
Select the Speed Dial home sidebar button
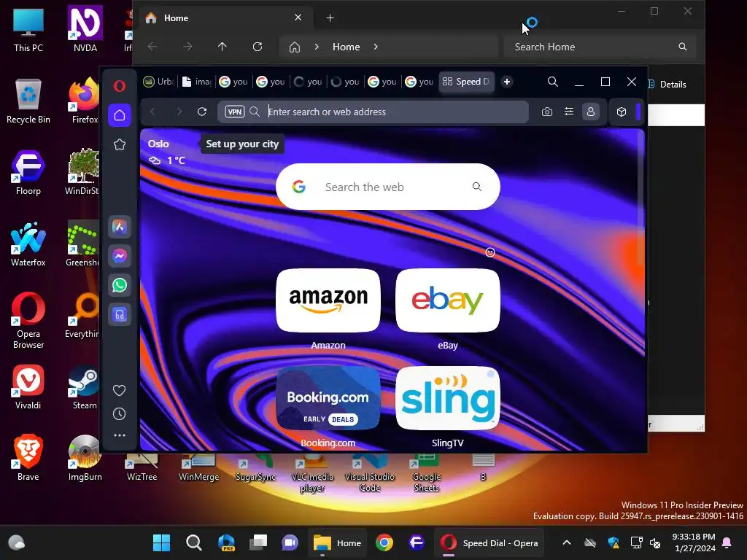(120, 115)
